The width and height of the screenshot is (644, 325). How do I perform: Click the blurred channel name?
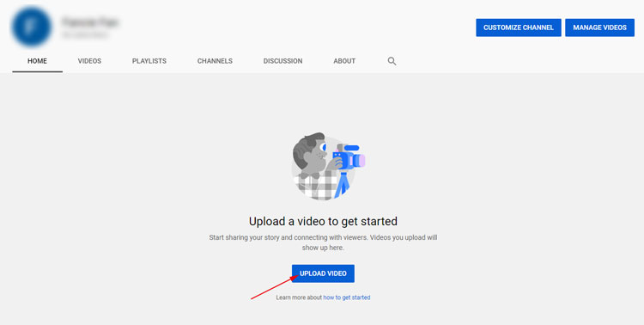[x=90, y=22]
